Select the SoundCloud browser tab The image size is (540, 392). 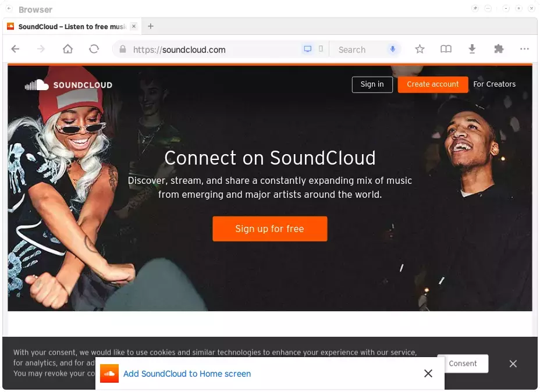pyautogui.click(x=70, y=26)
